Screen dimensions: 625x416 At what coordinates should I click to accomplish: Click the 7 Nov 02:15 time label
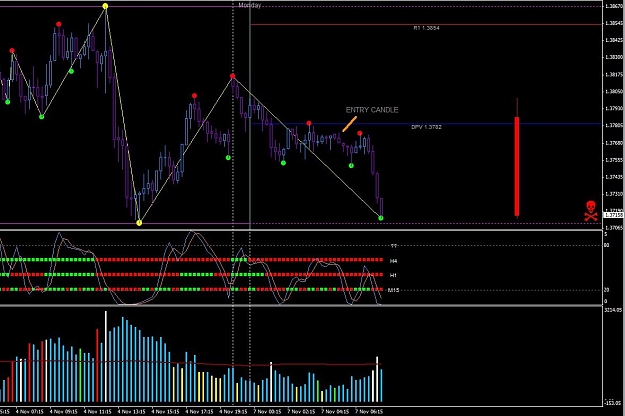click(301, 411)
